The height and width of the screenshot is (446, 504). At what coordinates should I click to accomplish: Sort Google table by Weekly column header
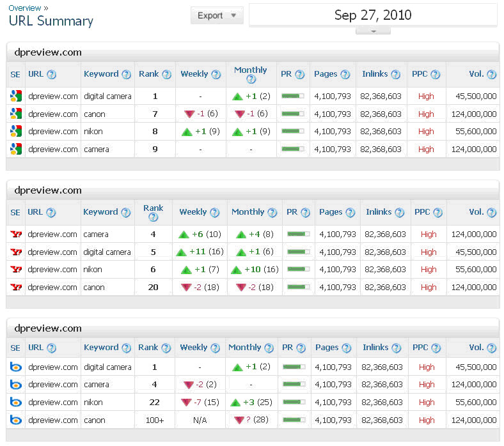coord(194,74)
